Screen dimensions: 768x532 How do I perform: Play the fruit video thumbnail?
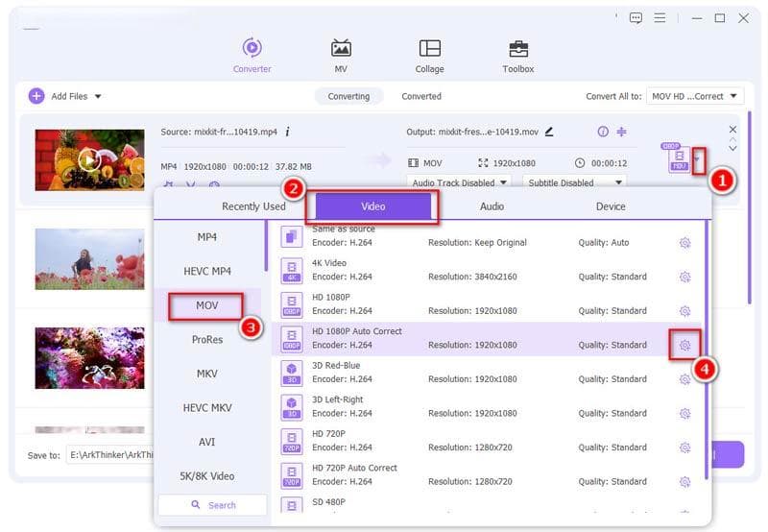coord(89,160)
